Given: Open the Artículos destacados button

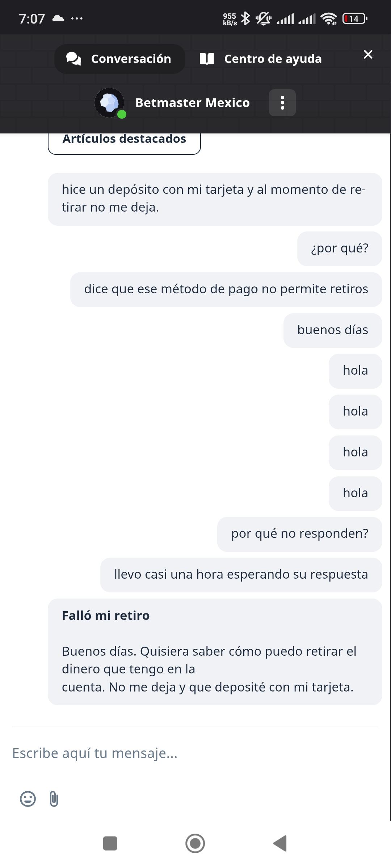Looking at the screenshot, I should 124,141.
